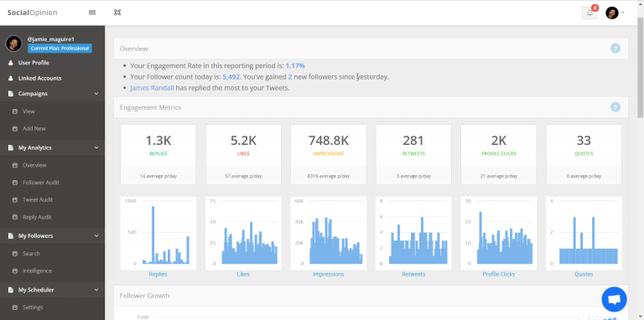Click the 33 Quotes metric card
The height and width of the screenshot is (320, 644).
coord(584,155)
